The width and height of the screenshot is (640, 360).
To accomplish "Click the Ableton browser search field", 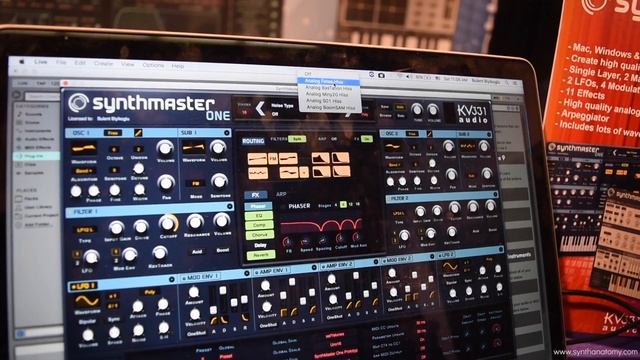I will coord(42,97).
